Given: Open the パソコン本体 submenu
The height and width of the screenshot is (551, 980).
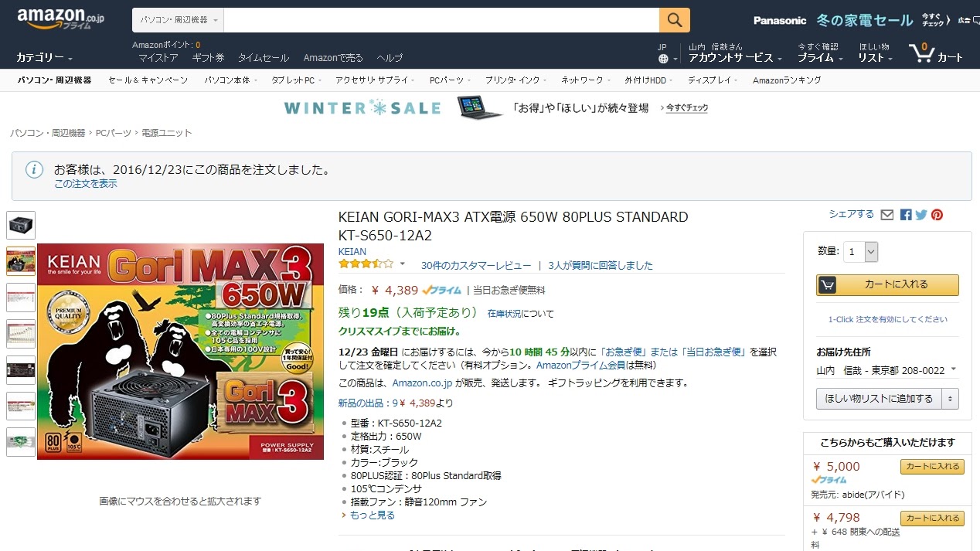Looking at the screenshot, I should (x=230, y=80).
